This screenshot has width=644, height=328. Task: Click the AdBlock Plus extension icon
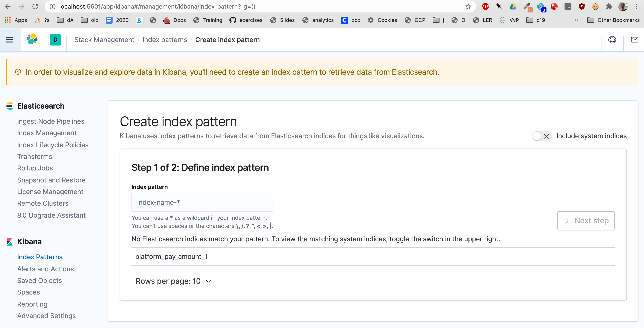tap(485, 6)
